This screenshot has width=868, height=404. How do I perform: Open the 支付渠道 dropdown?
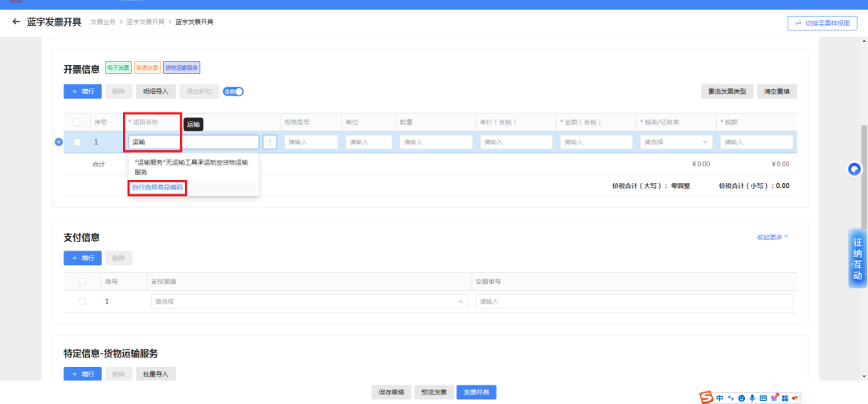[x=309, y=302]
